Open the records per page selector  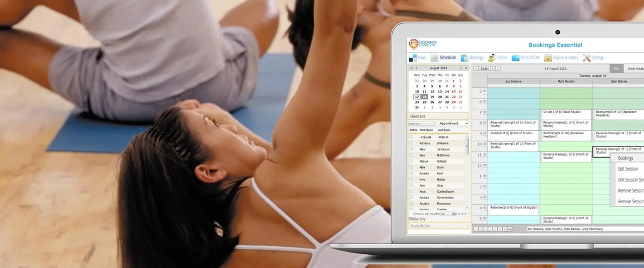tap(448, 214)
